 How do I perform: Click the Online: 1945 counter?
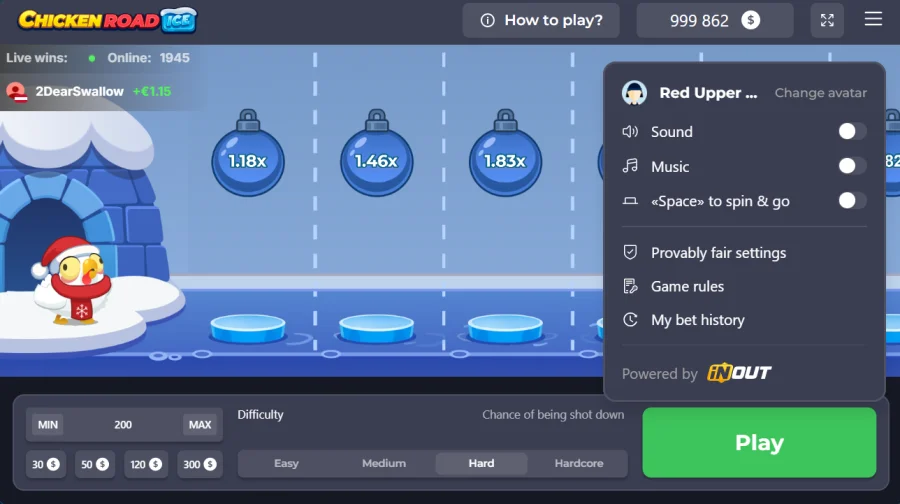coord(148,58)
